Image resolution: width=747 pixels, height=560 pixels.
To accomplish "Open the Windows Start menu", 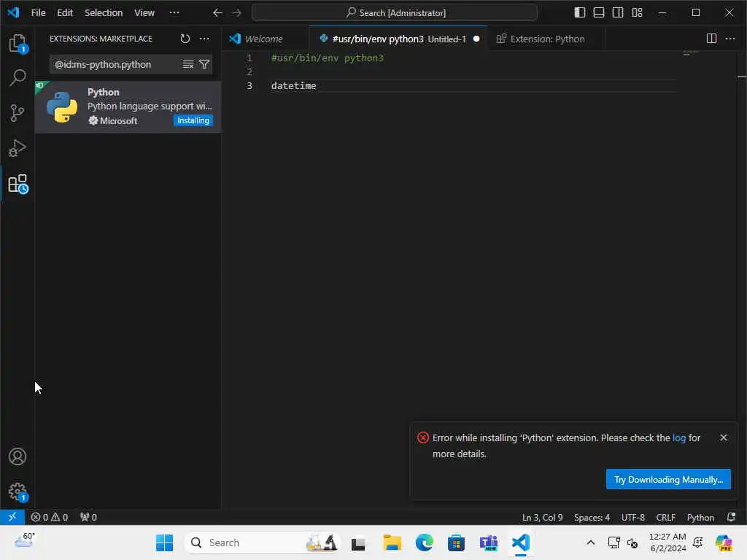I will click(164, 542).
